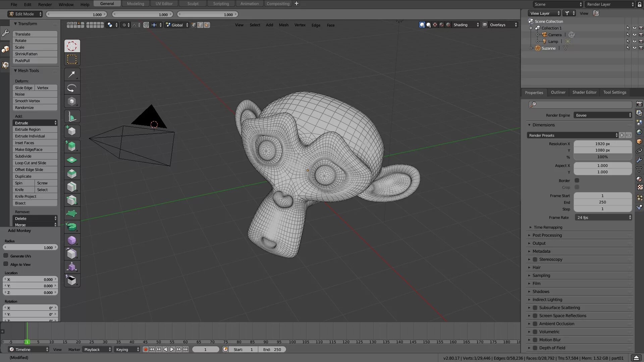Select the Spin tool icon

tap(72, 227)
